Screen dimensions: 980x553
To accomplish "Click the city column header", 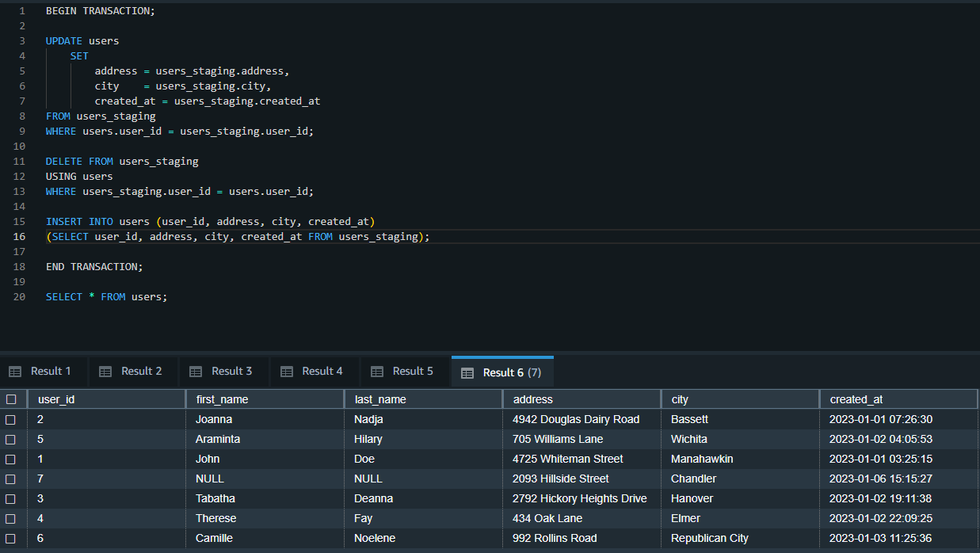I will [680, 399].
